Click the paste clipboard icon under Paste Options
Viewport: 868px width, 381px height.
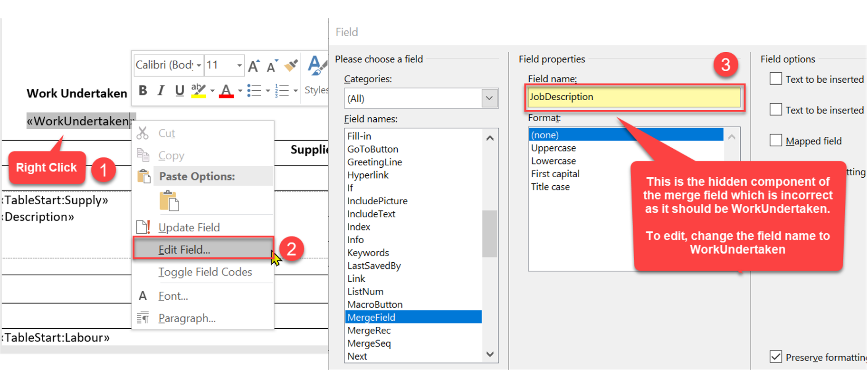[169, 200]
